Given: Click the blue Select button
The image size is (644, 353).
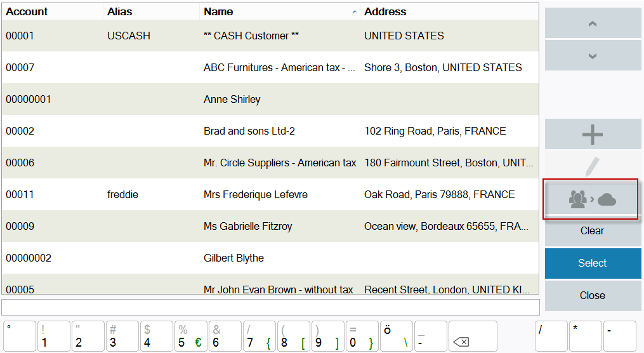Looking at the screenshot, I should click(593, 263).
